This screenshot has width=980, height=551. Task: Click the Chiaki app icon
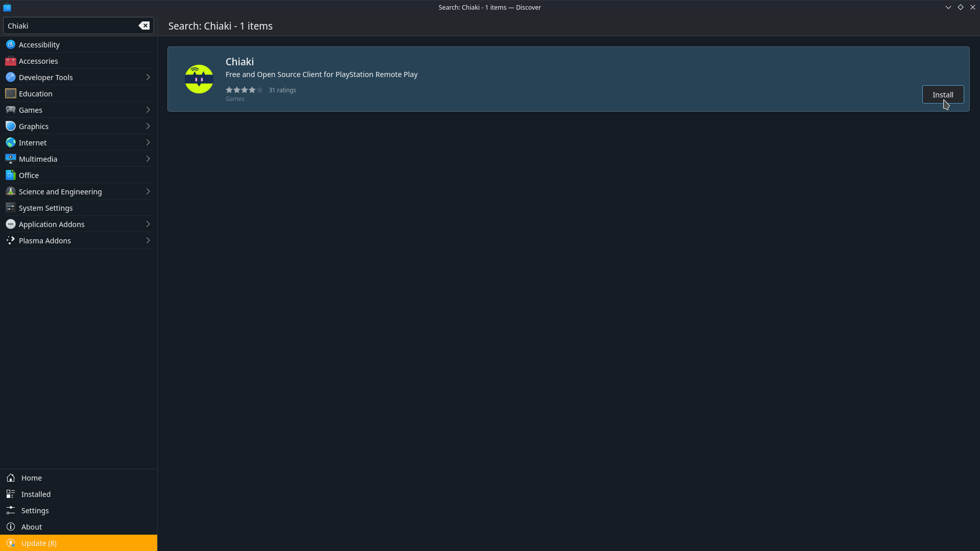coord(199,79)
